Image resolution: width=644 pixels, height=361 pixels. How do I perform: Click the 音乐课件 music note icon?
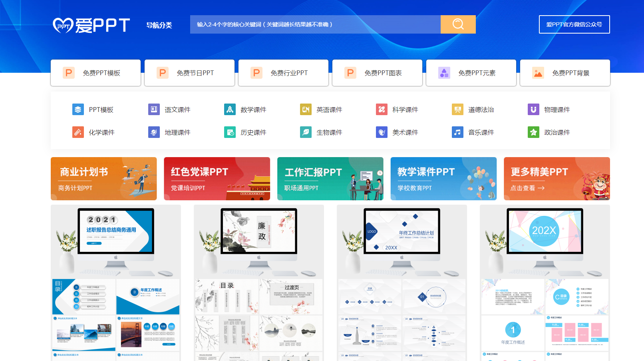457,132
